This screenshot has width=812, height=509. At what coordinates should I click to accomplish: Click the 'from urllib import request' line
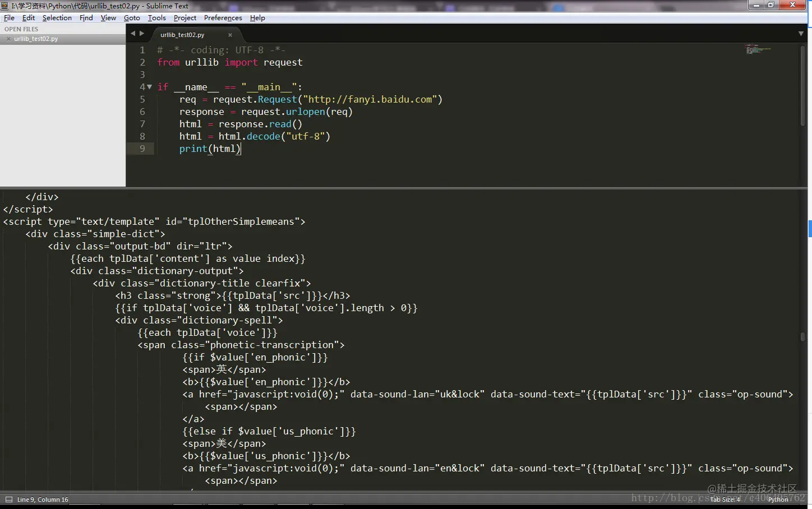(230, 62)
